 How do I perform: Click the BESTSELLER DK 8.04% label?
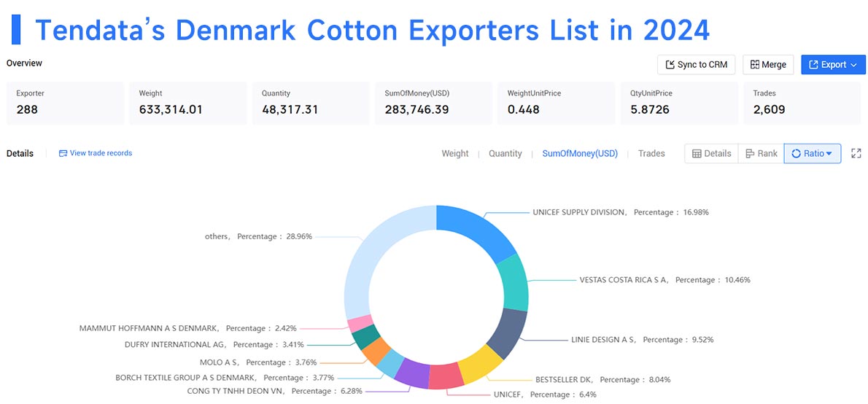click(602, 380)
